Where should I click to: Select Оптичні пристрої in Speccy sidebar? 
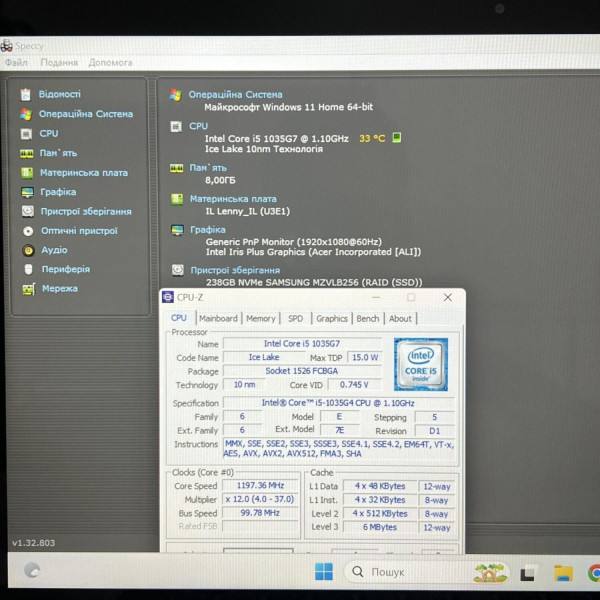79,231
